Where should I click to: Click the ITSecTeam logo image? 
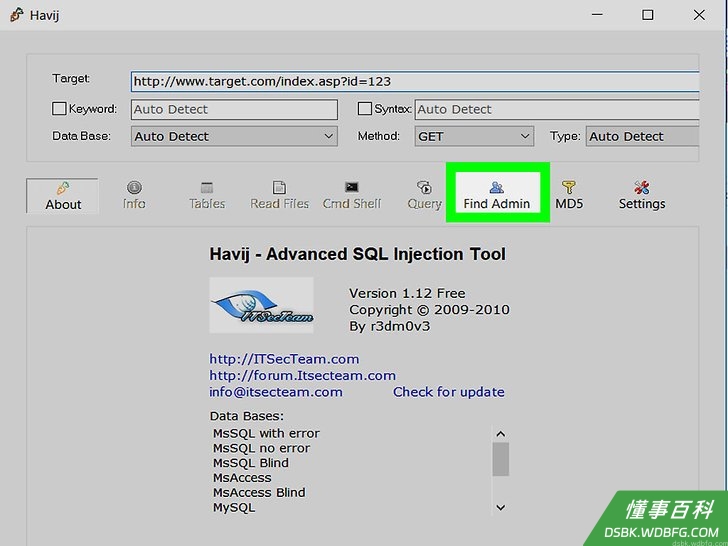(x=261, y=305)
